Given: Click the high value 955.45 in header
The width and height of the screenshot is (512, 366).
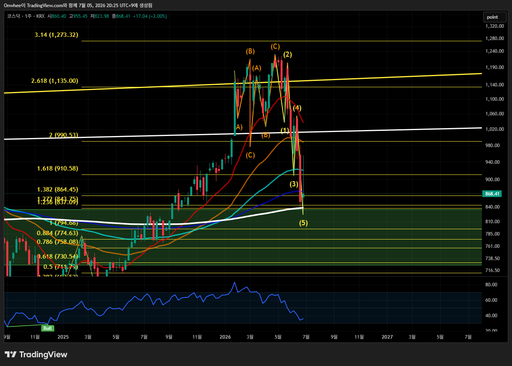Looking at the screenshot, I should (80, 16).
